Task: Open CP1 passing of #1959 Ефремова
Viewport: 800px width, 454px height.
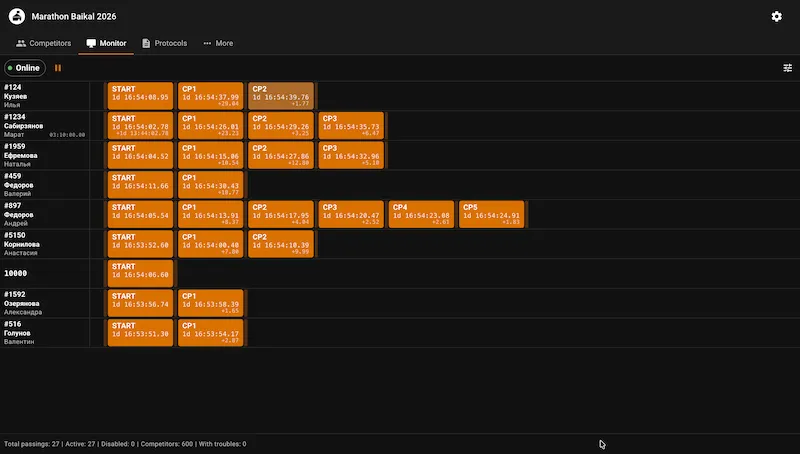Action: 211,155
